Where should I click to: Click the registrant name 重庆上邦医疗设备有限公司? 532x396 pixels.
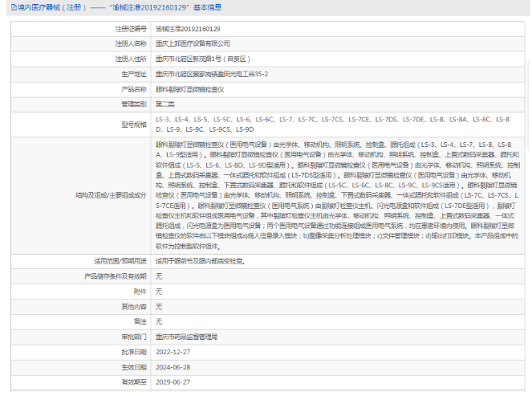(x=193, y=43)
